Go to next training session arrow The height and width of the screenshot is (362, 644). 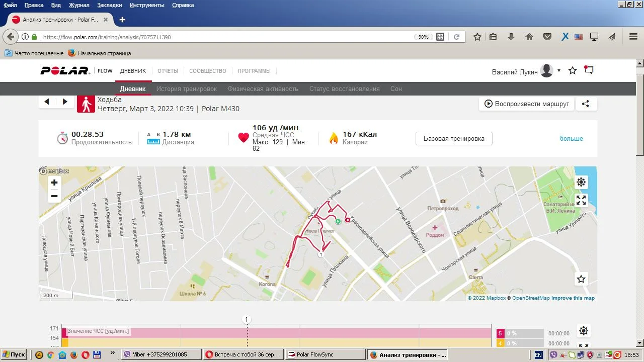coord(65,102)
